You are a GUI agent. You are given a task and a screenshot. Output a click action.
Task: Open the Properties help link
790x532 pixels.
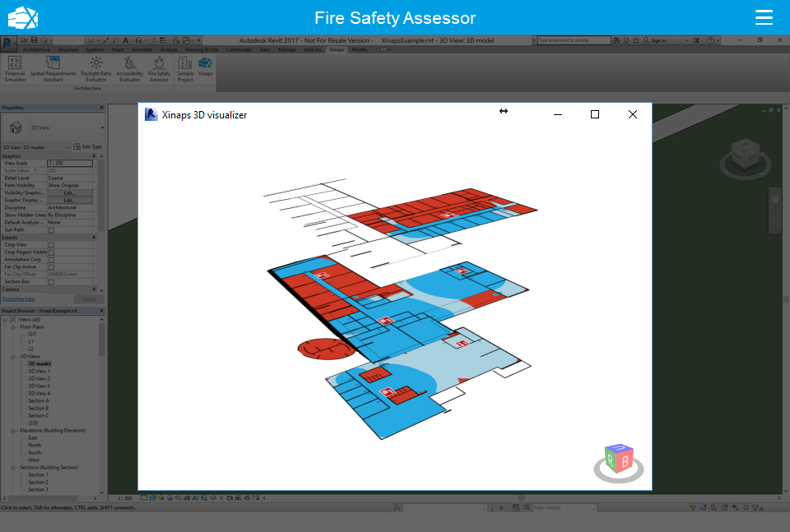18,299
